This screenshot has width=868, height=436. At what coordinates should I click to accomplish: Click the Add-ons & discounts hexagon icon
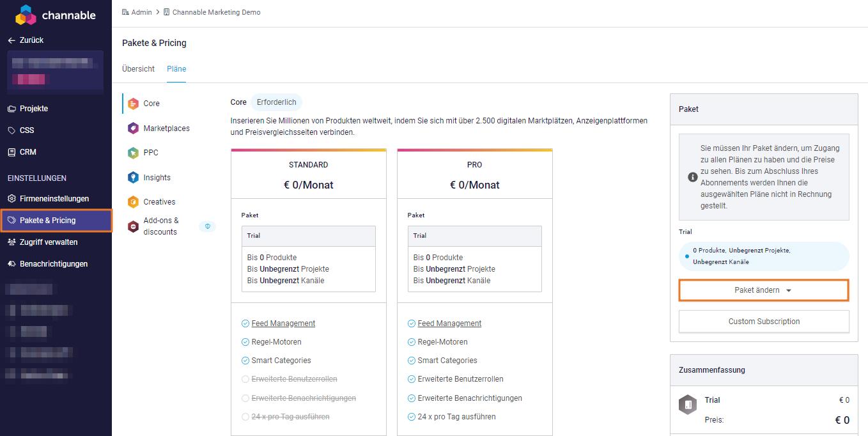click(133, 226)
